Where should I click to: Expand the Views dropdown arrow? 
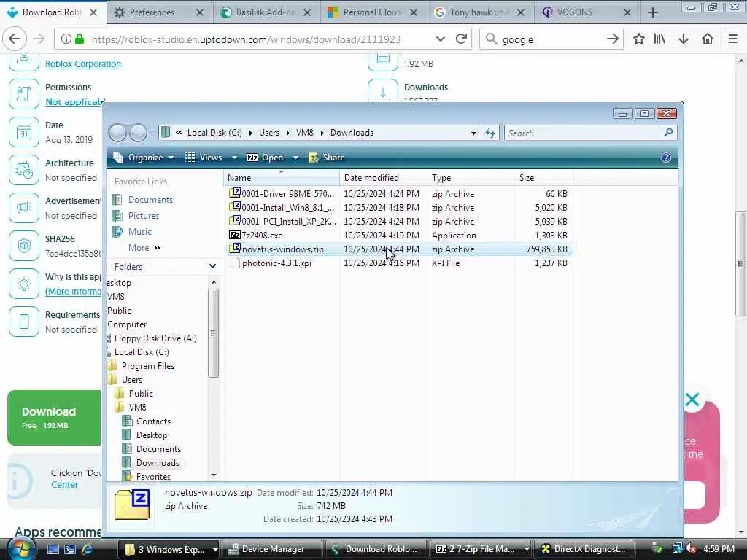tap(234, 157)
